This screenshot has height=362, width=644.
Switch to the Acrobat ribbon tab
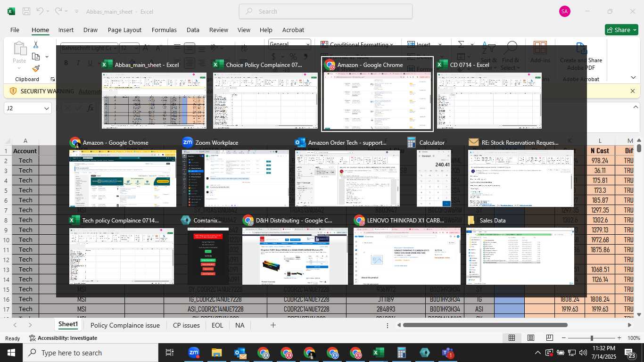pyautogui.click(x=293, y=30)
